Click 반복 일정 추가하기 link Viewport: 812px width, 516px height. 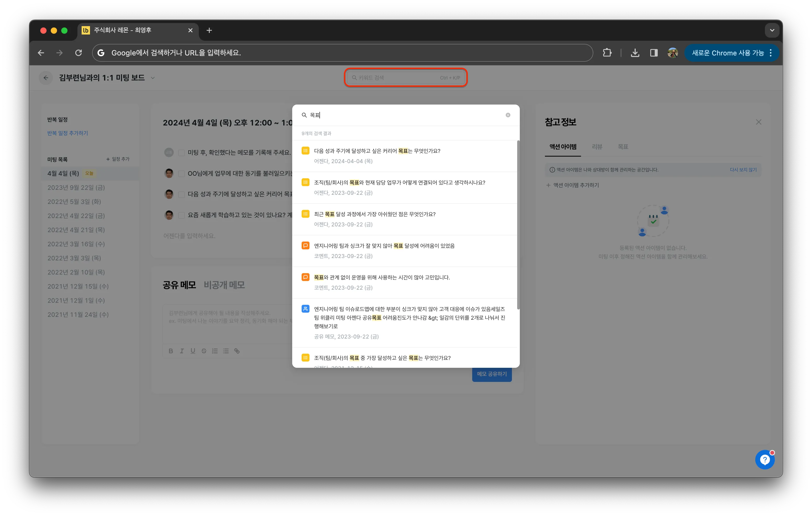point(67,133)
